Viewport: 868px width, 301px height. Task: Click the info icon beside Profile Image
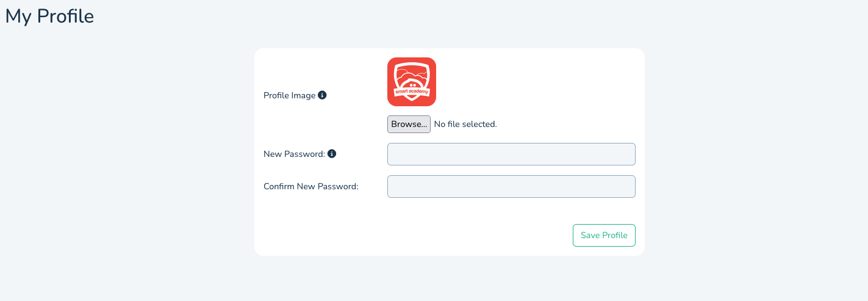(x=323, y=95)
